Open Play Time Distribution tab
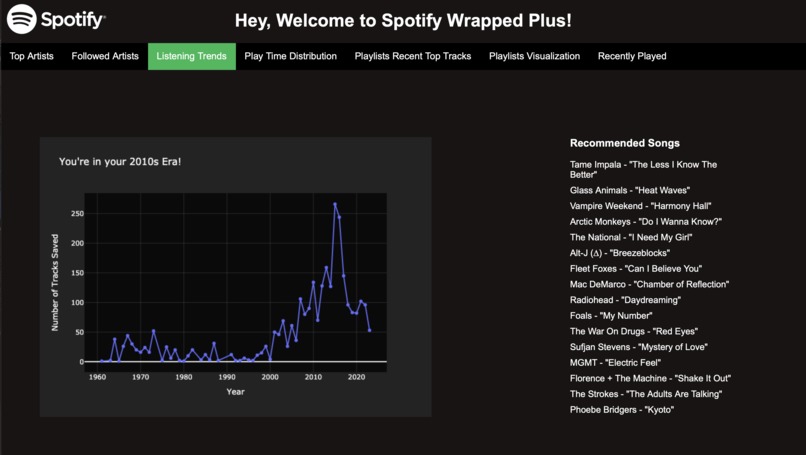 [290, 56]
